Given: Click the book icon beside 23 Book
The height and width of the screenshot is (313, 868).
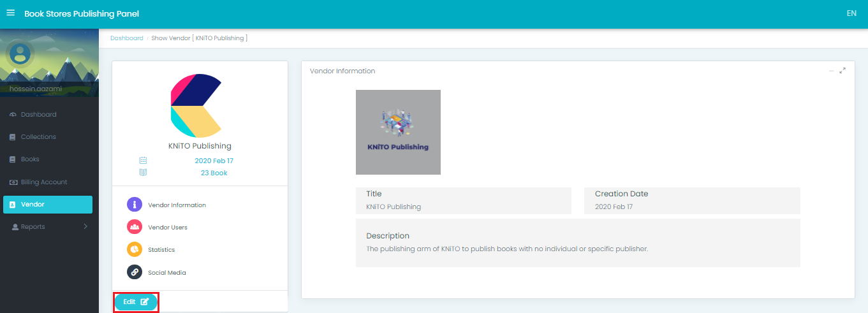Looking at the screenshot, I should coord(143,173).
